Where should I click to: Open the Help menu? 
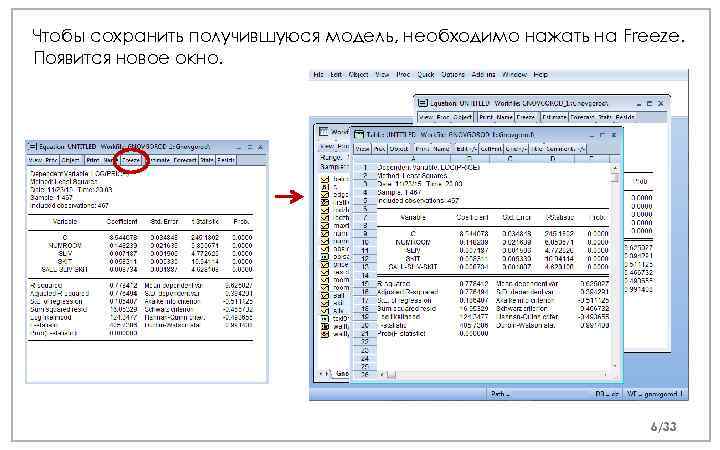[x=540, y=74]
